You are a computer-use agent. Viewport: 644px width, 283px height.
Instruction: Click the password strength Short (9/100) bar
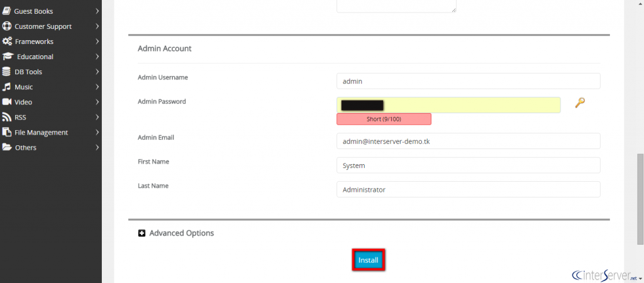tap(384, 119)
